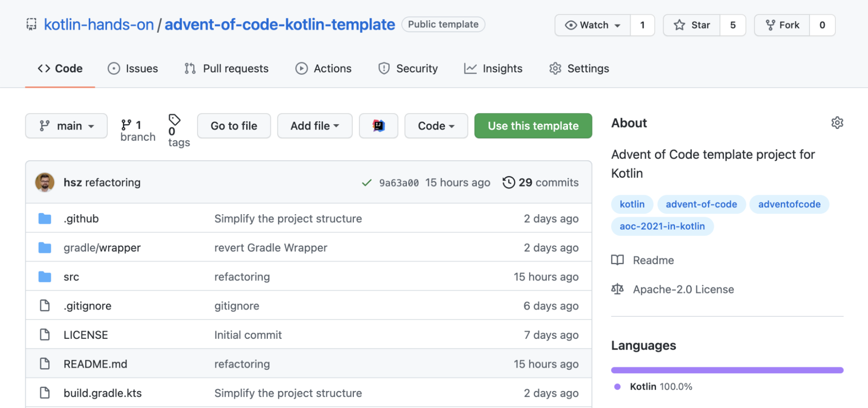868x408 pixels.
Task: Fork this repository
Action: [x=782, y=25]
